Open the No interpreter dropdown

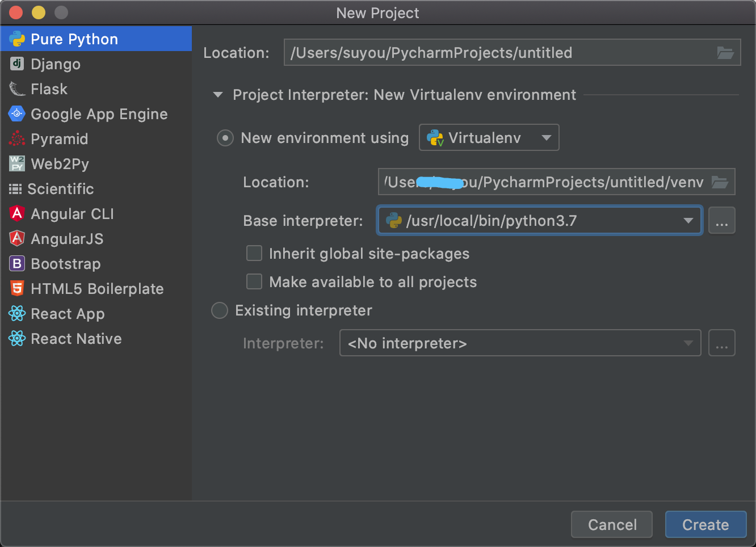(x=520, y=343)
